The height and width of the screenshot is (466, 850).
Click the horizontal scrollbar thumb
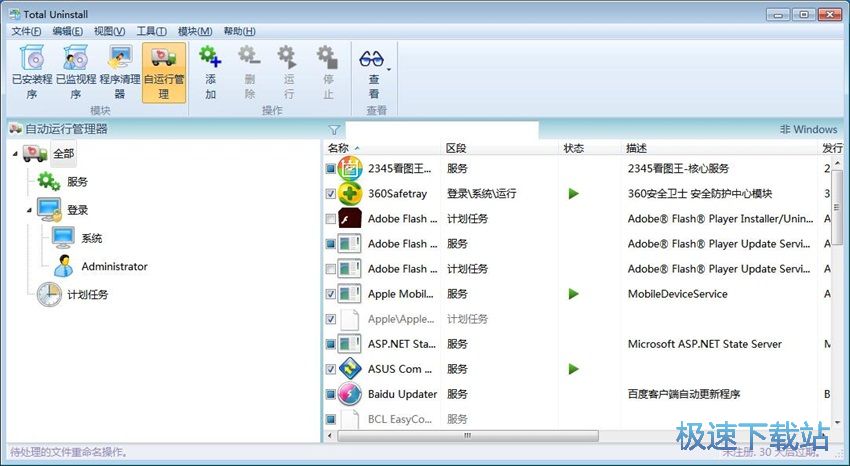tap(468, 436)
